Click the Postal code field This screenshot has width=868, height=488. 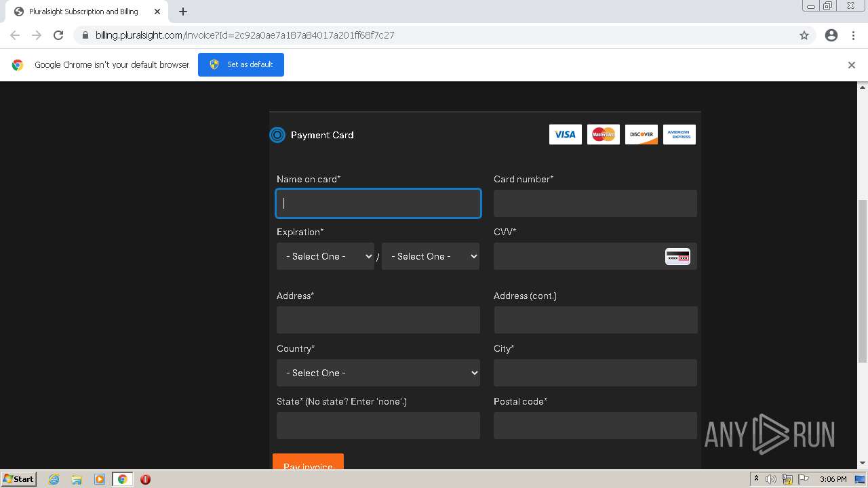pyautogui.click(x=595, y=426)
